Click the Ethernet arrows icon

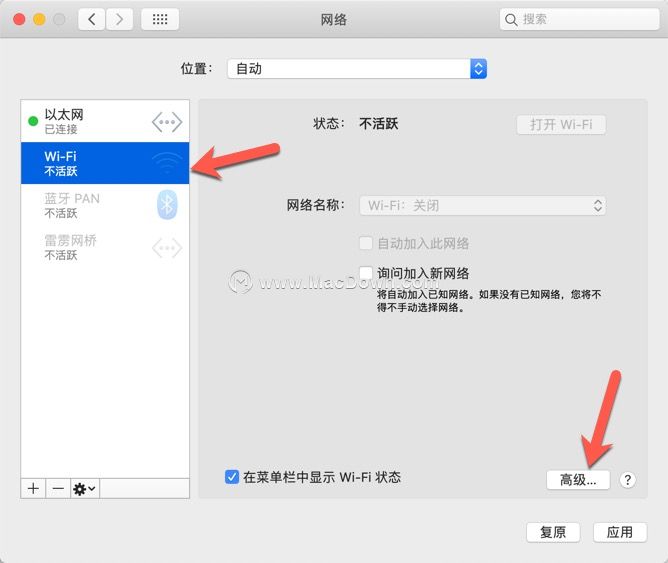point(167,122)
